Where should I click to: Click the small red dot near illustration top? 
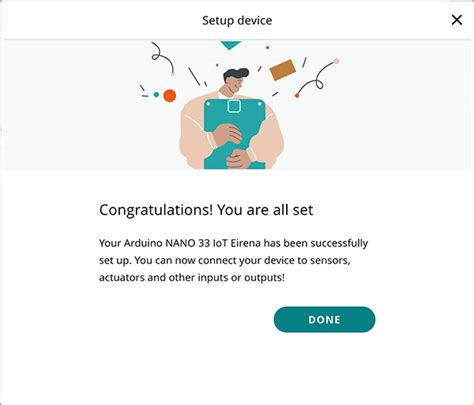(267, 48)
